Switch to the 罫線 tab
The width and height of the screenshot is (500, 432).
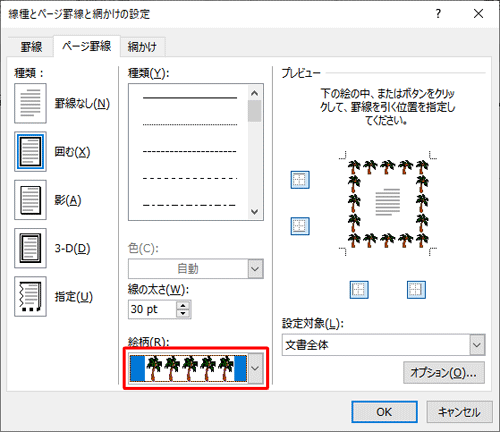click(x=31, y=47)
